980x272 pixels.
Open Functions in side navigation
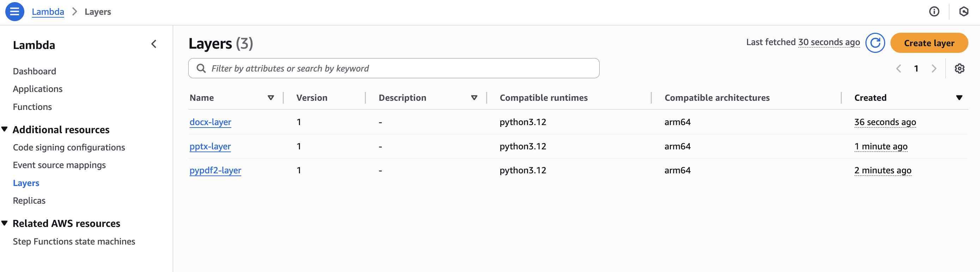click(32, 107)
